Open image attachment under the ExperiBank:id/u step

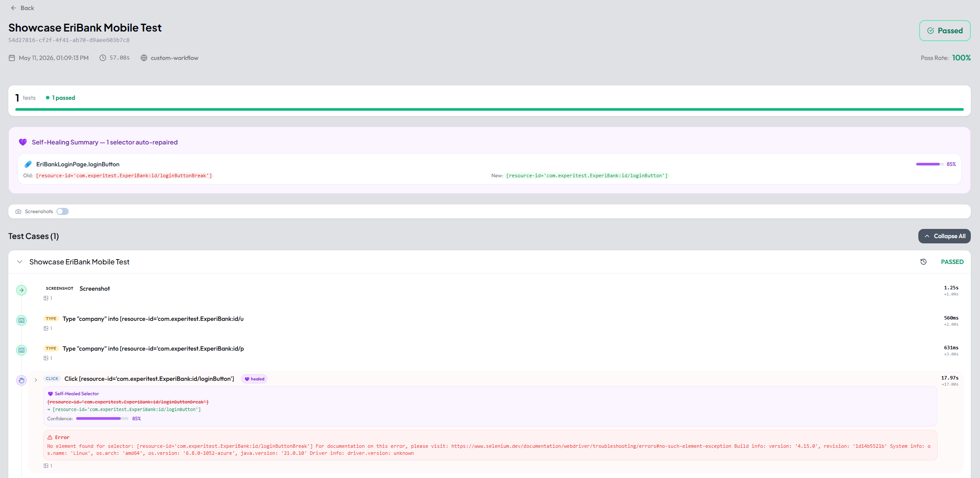[48, 328]
